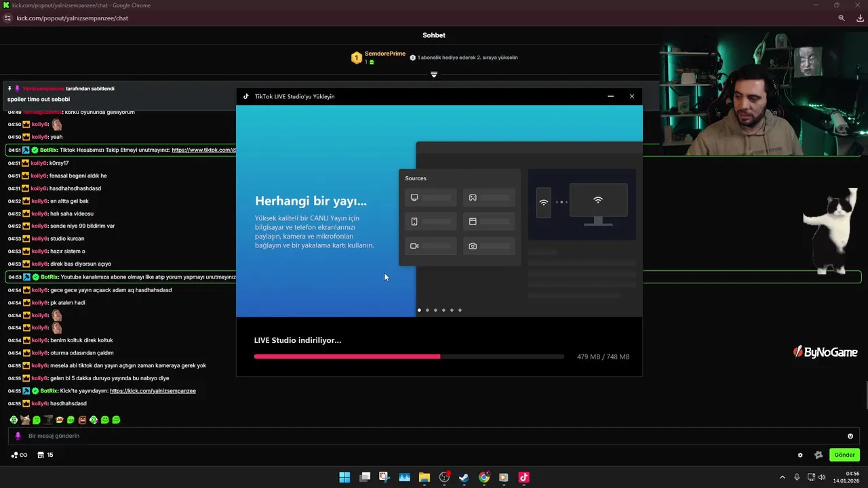
Task: Click the LIVE Studio download progress bar
Action: [x=409, y=357]
